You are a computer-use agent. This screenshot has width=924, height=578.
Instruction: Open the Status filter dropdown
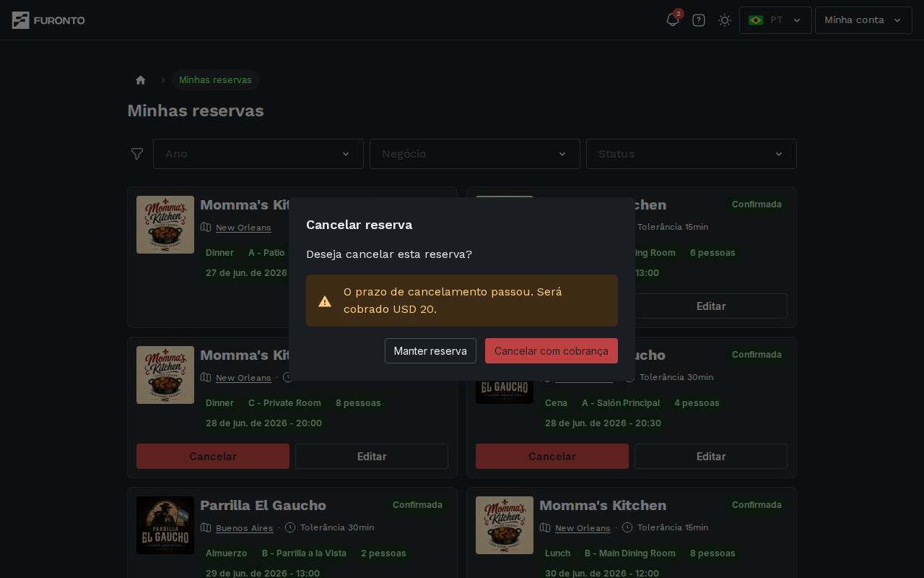pos(692,154)
